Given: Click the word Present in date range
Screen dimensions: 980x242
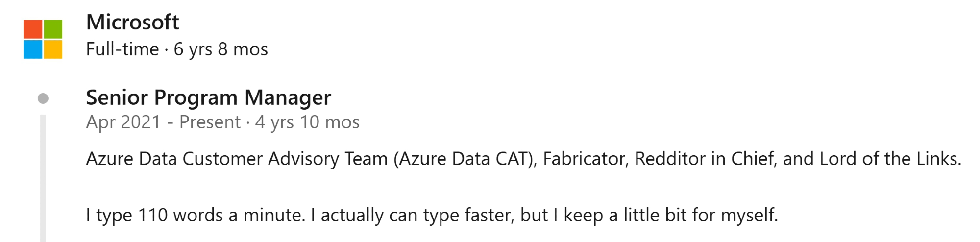Looking at the screenshot, I should [x=210, y=122].
